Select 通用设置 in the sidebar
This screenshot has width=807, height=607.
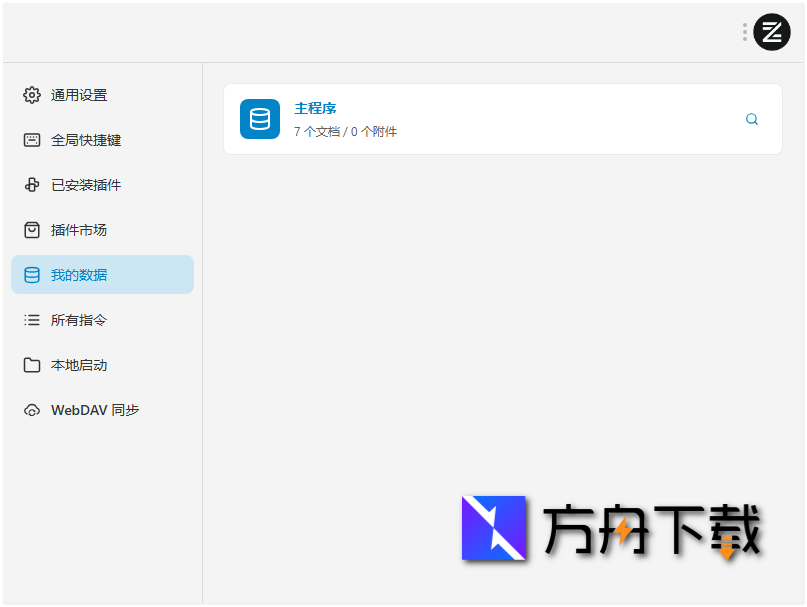81,95
